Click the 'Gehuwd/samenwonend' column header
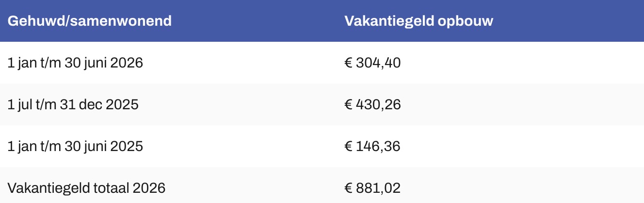Screen dimensions: 644x203 tap(90, 21)
